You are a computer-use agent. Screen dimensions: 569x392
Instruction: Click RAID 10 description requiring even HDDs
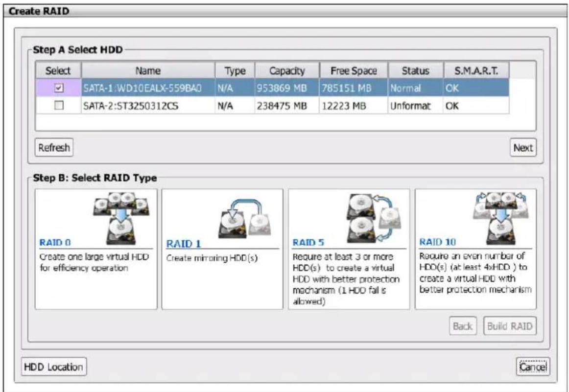(475, 273)
